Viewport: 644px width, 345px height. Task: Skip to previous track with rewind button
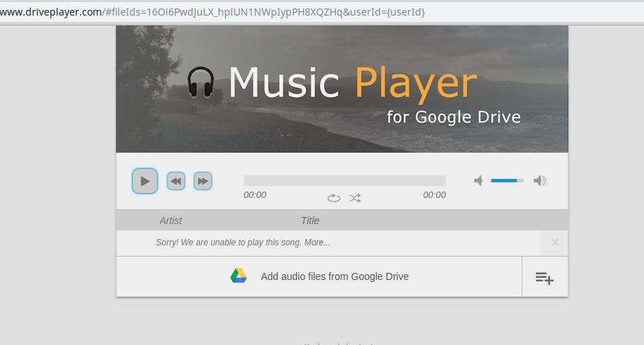(x=176, y=181)
